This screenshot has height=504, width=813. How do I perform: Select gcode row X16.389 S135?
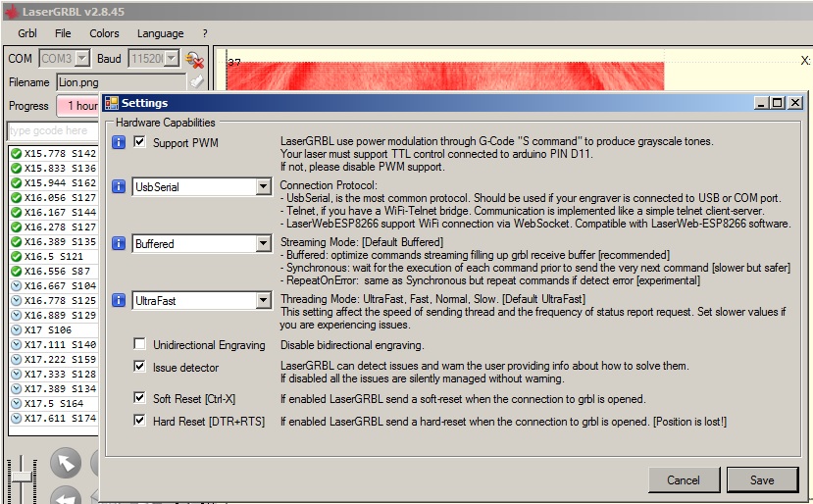pyautogui.click(x=54, y=241)
